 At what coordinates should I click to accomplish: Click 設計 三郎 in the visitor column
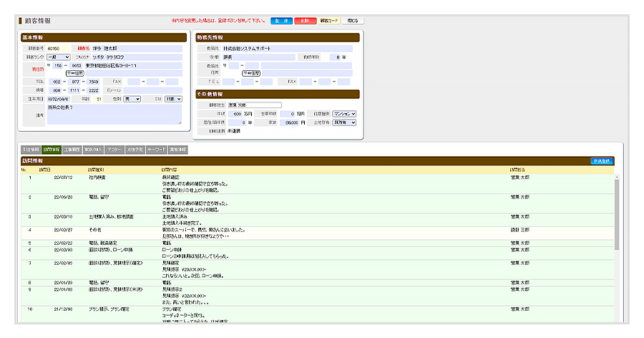pos(520,230)
